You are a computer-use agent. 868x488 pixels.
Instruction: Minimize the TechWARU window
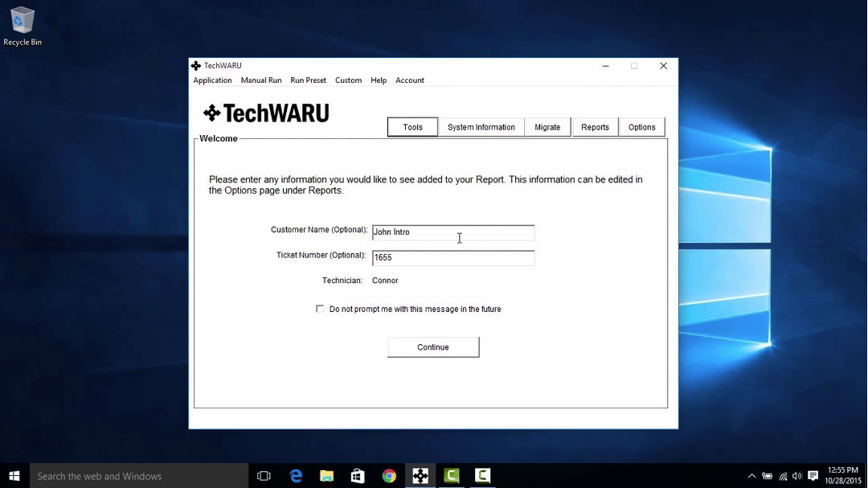click(606, 66)
